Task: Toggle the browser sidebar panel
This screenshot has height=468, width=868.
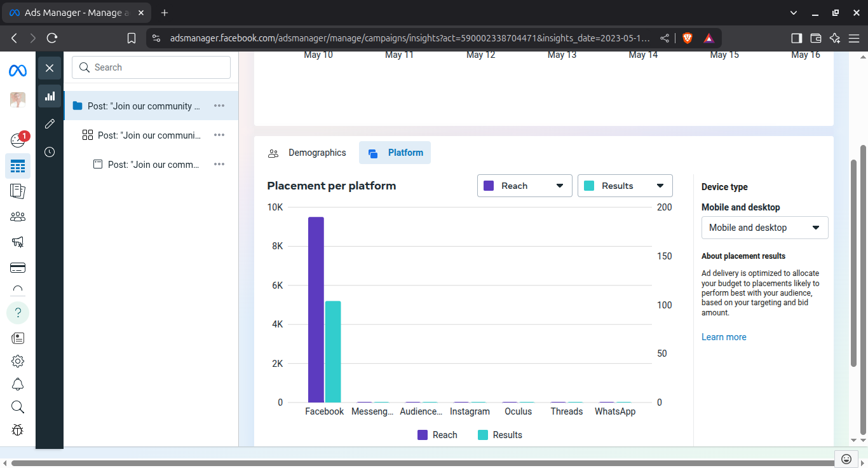Action: tap(796, 38)
